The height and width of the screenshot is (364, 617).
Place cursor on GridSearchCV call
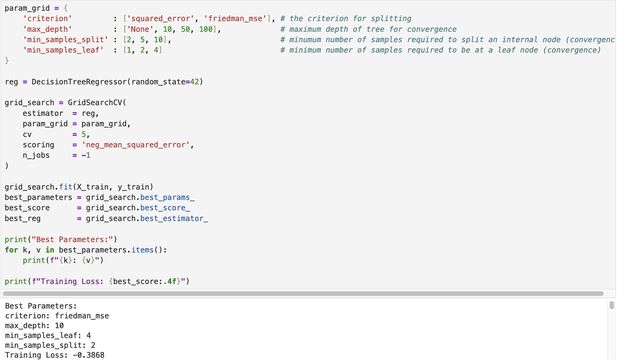pyautogui.click(x=95, y=103)
